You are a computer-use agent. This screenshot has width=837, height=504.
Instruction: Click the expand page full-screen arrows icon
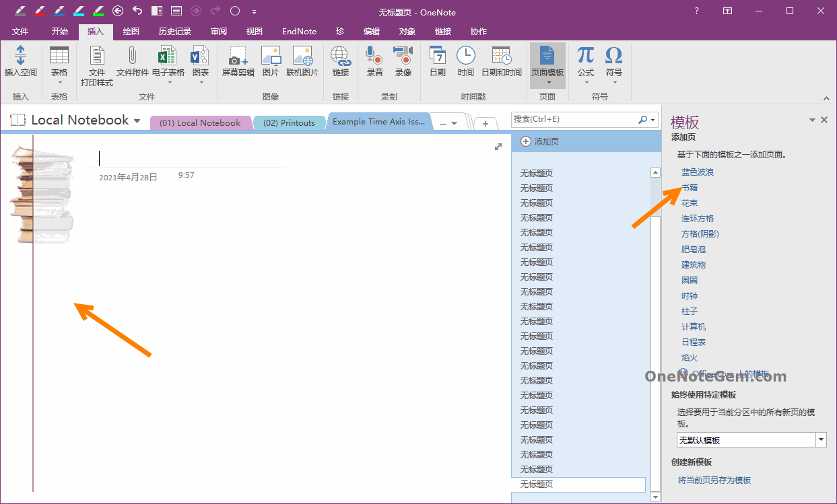click(498, 147)
